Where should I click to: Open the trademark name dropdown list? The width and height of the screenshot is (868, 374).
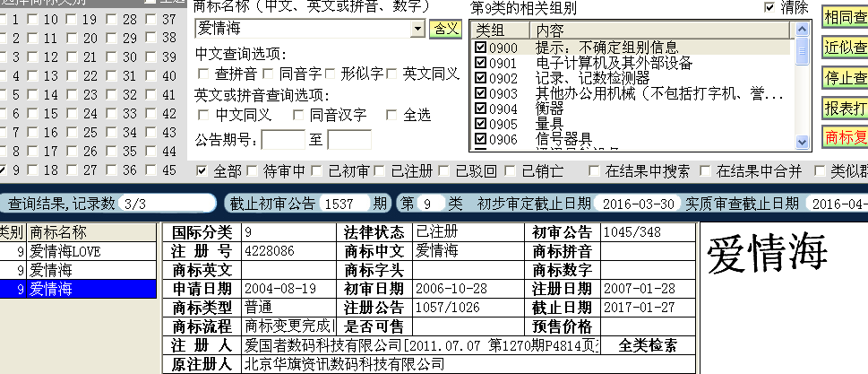(x=417, y=29)
